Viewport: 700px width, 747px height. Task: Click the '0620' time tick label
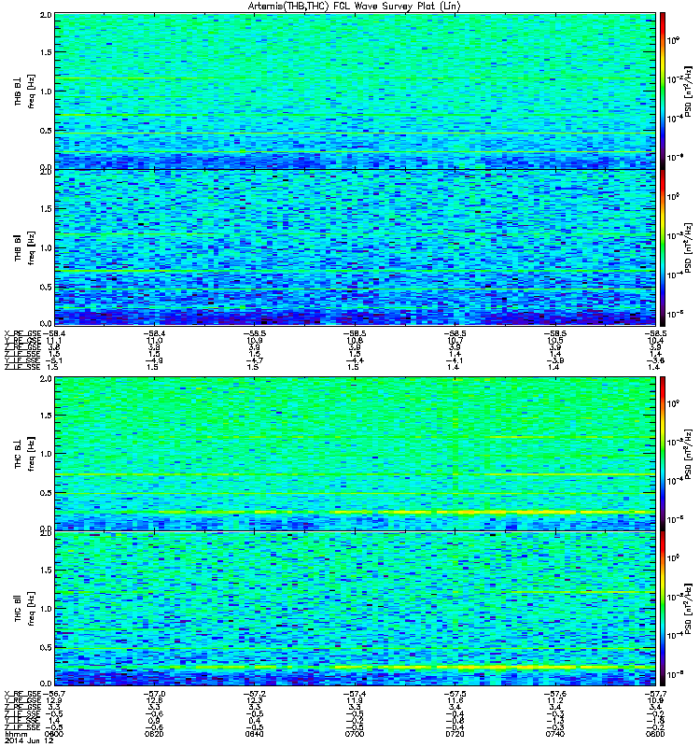pos(154,734)
